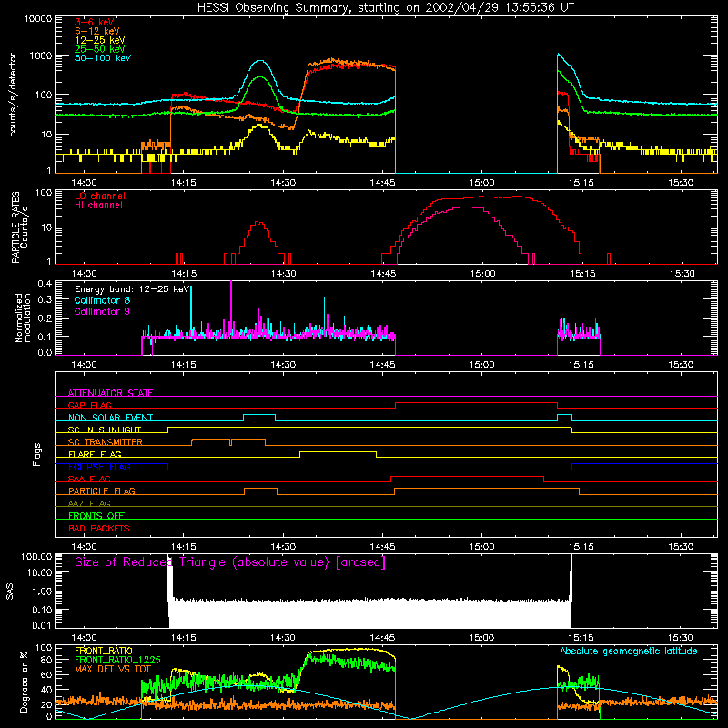Click the 'HI channel' legend label

[98, 206]
